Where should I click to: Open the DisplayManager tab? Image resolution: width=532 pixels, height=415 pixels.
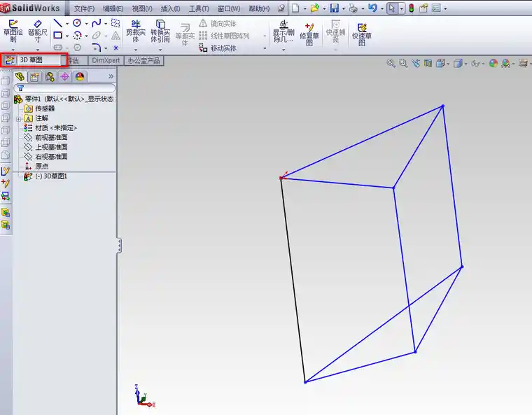click(80, 77)
